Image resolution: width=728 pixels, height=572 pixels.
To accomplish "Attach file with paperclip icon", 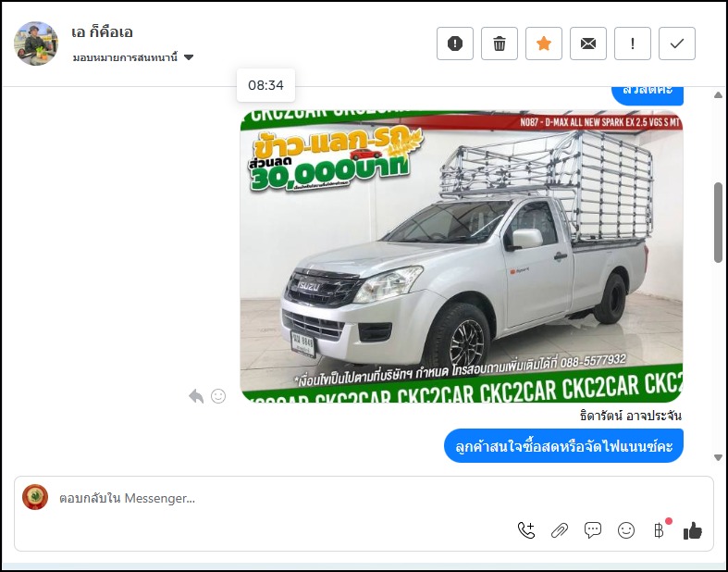I will pyautogui.click(x=560, y=530).
